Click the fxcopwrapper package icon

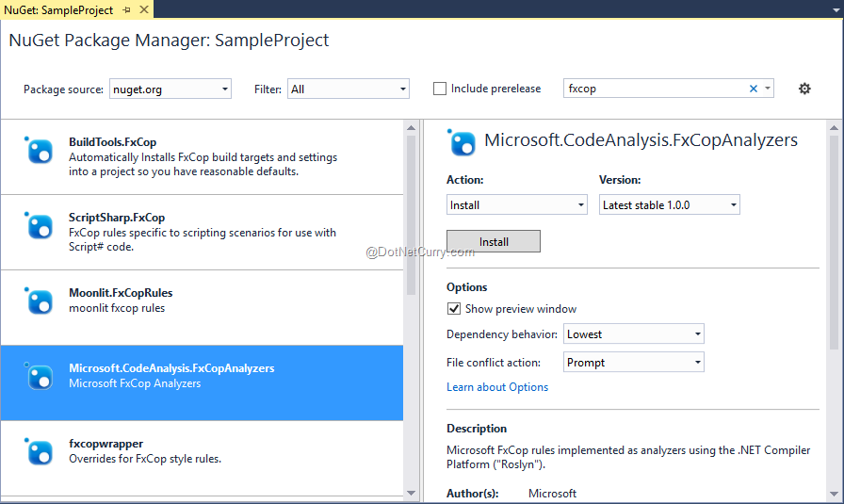(40, 452)
